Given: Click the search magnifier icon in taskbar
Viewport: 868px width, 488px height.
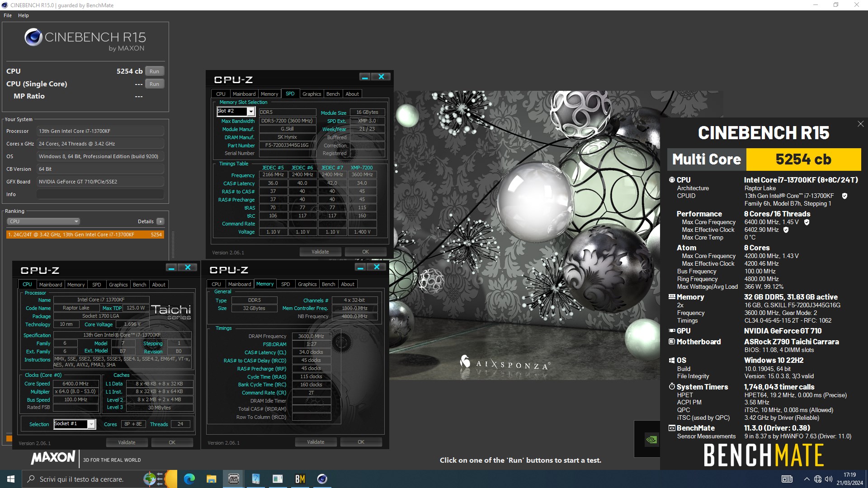Looking at the screenshot, I should 31,479.
